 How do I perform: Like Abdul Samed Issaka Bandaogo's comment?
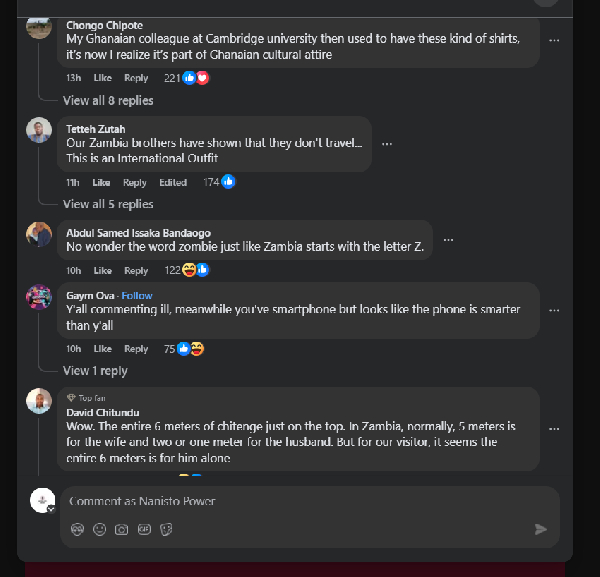tap(102, 271)
